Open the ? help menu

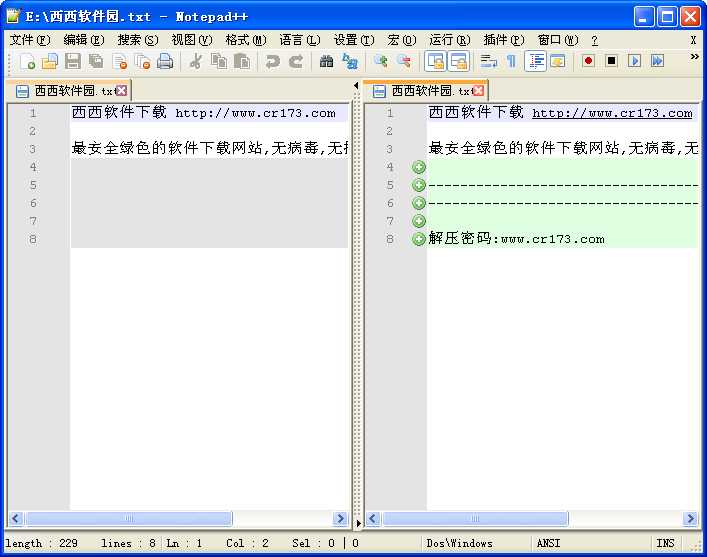594,40
